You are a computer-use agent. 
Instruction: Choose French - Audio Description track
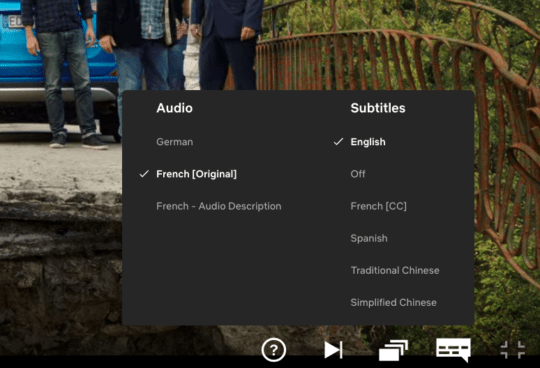pyautogui.click(x=219, y=206)
